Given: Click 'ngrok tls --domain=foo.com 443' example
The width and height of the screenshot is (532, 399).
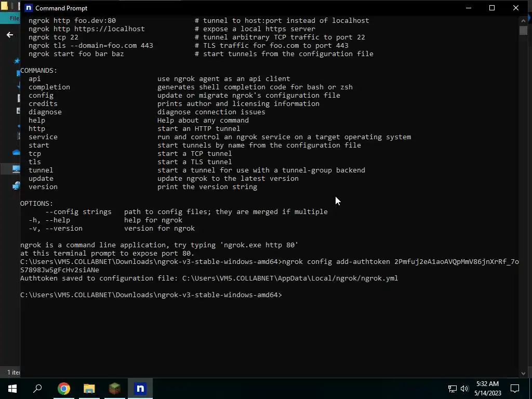Looking at the screenshot, I should [x=91, y=46].
